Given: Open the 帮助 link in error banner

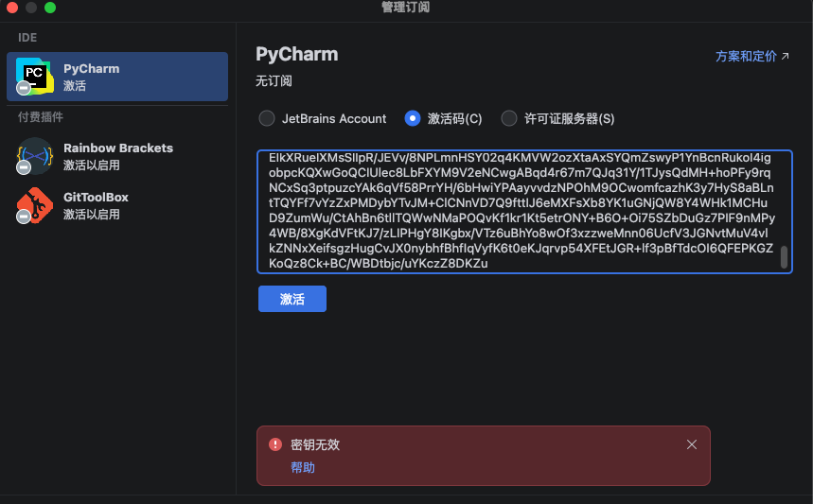Looking at the screenshot, I should [302, 468].
